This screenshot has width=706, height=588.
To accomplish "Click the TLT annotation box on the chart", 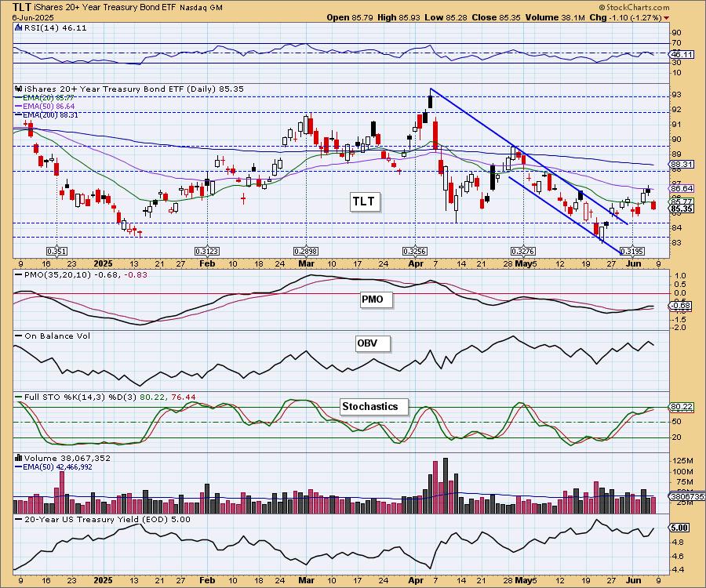I will tap(363, 201).
